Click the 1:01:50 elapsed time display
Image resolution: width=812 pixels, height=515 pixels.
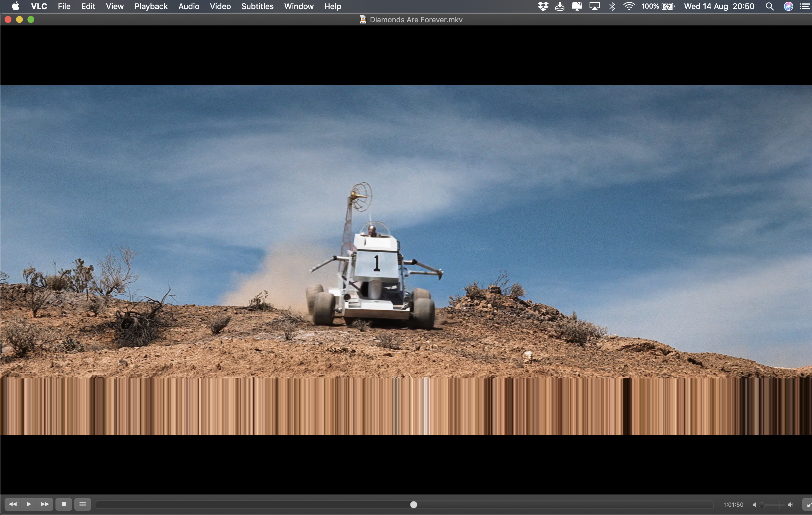(733, 504)
